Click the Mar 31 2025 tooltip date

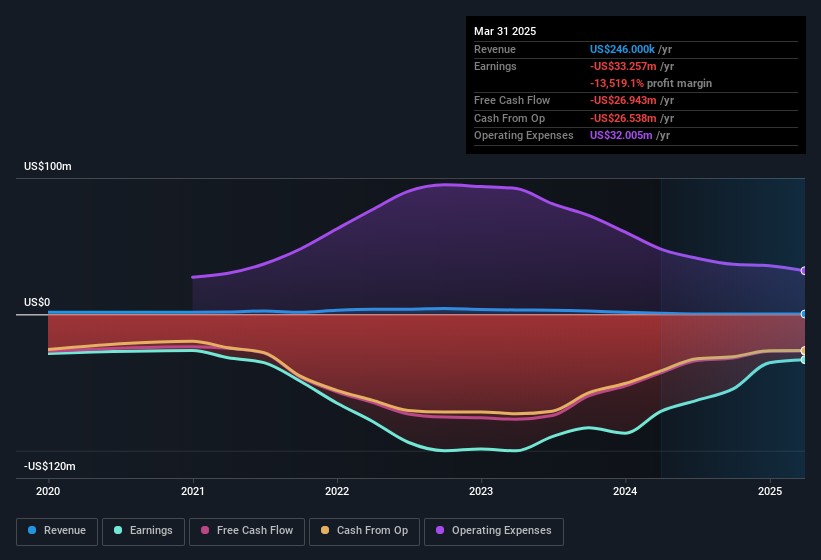(505, 31)
